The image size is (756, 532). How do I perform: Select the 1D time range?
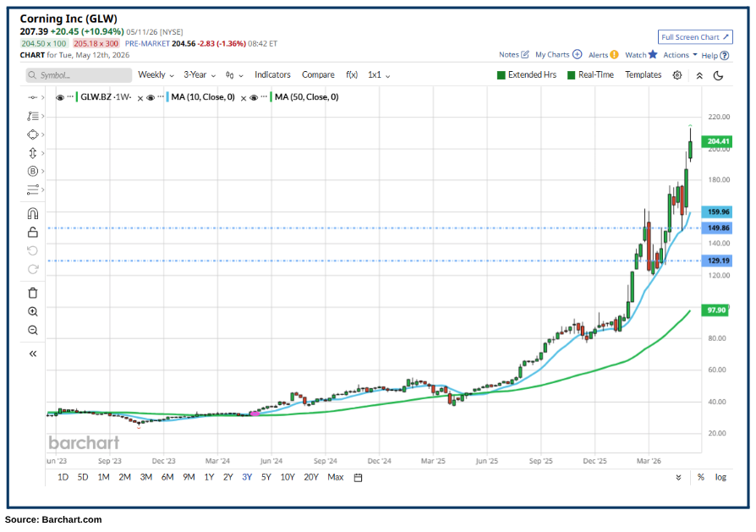coord(63,477)
